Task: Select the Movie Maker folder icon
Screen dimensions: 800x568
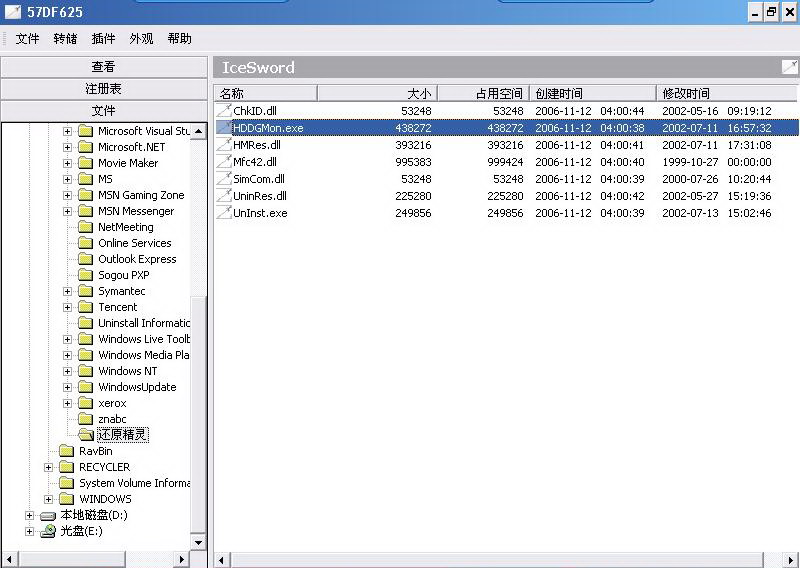Action: [85, 163]
